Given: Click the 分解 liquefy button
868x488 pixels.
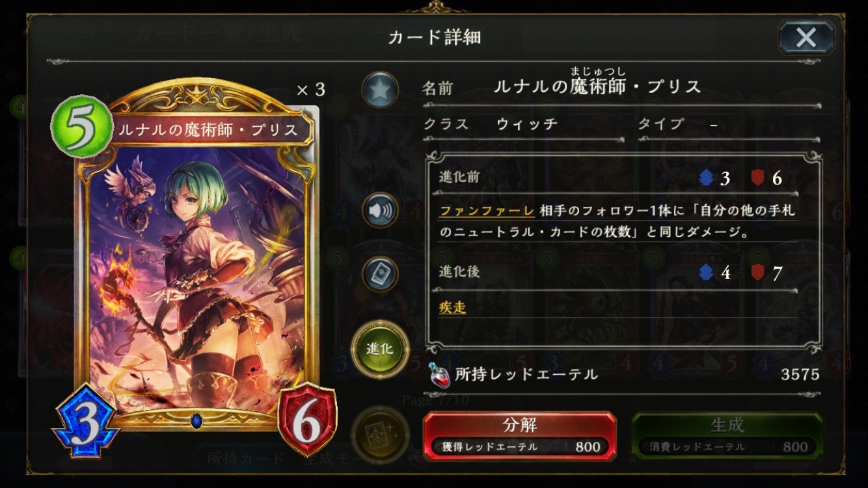Looking at the screenshot, I should tap(519, 436).
